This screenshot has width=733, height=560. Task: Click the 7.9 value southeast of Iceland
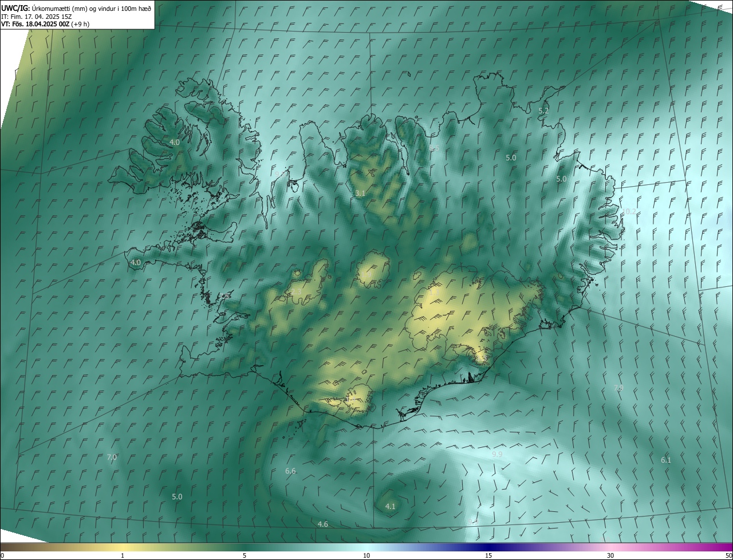pyautogui.click(x=618, y=388)
